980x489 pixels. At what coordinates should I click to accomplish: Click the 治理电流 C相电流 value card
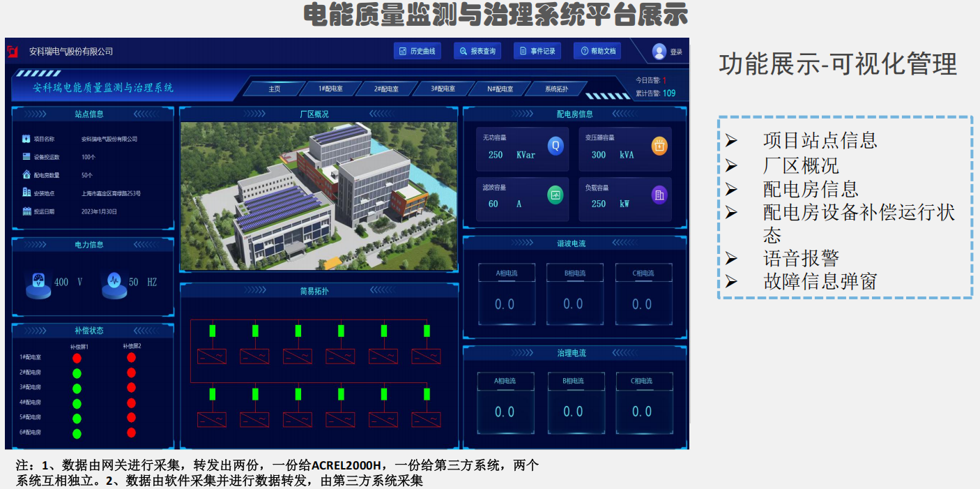(643, 403)
